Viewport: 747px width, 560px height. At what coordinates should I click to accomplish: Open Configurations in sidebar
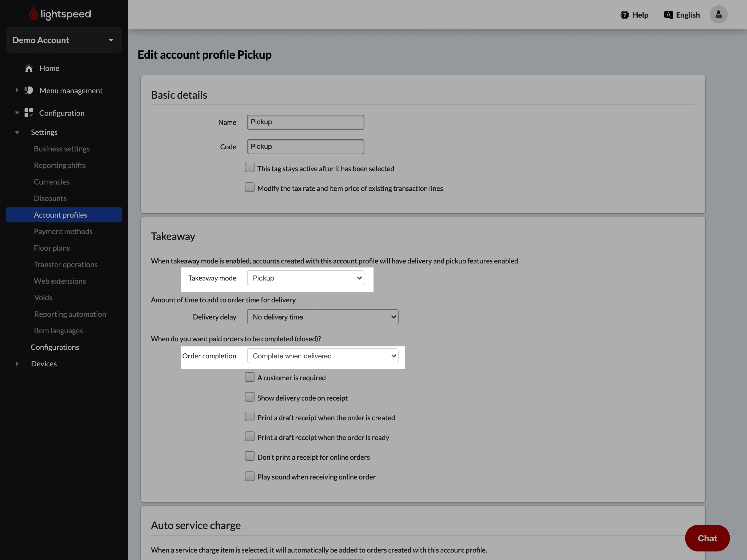pyautogui.click(x=55, y=347)
